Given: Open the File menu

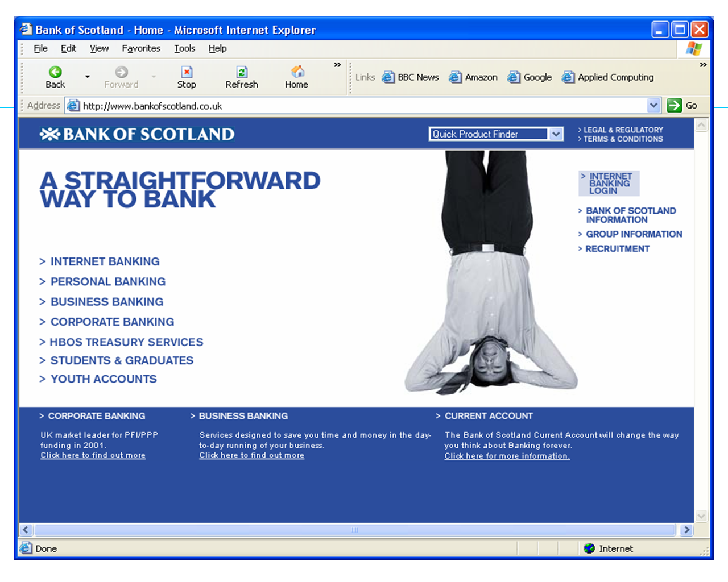Looking at the screenshot, I should pyautogui.click(x=40, y=48).
